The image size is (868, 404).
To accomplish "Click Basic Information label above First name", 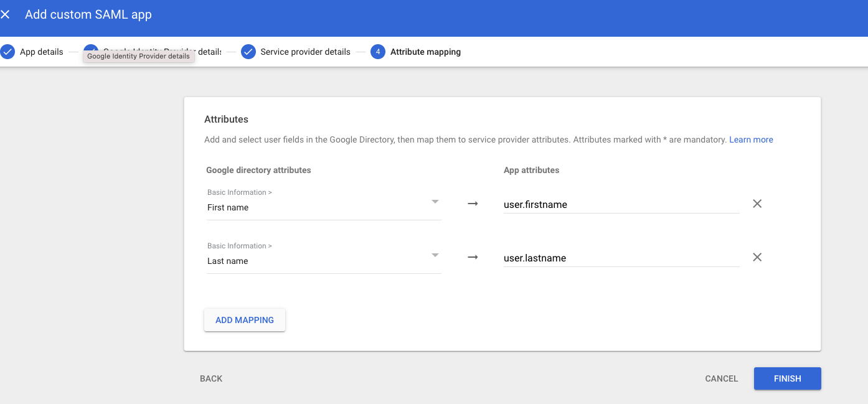I will click(240, 192).
